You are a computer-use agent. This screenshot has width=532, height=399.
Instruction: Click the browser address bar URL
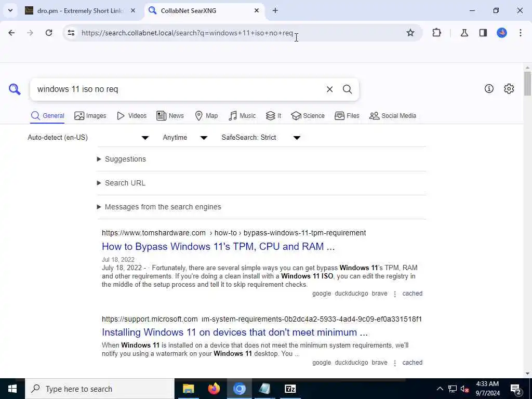click(187, 33)
